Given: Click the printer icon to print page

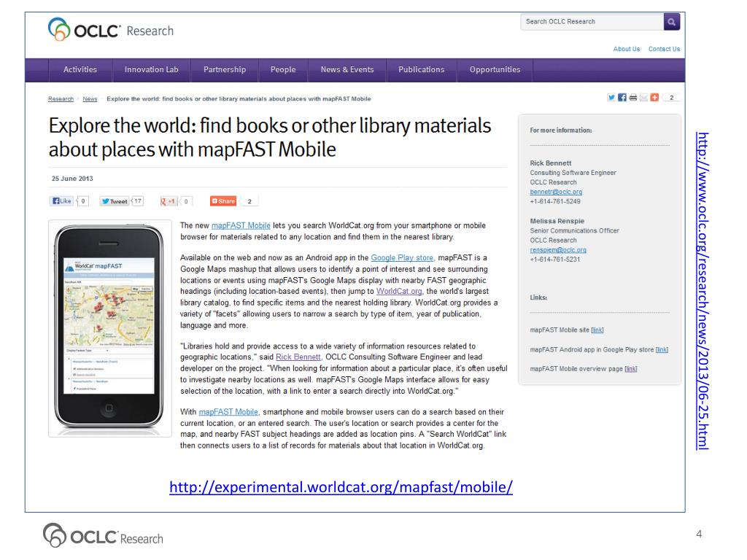Looking at the screenshot, I should [x=632, y=98].
